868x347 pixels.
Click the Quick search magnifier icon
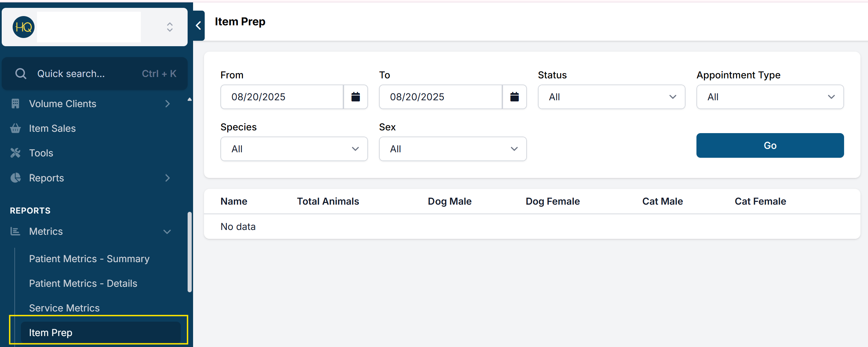click(21, 74)
